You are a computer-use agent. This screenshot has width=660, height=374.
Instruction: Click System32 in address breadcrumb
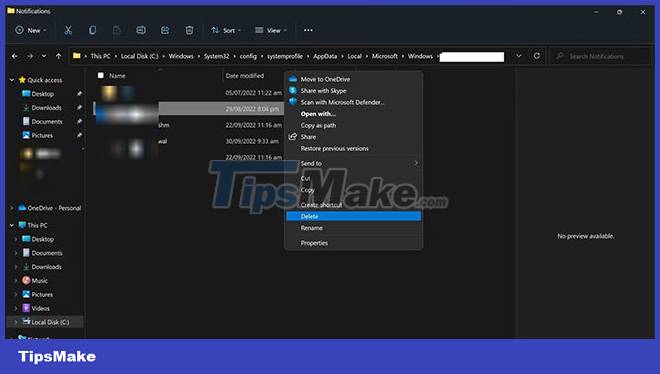point(216,56)
